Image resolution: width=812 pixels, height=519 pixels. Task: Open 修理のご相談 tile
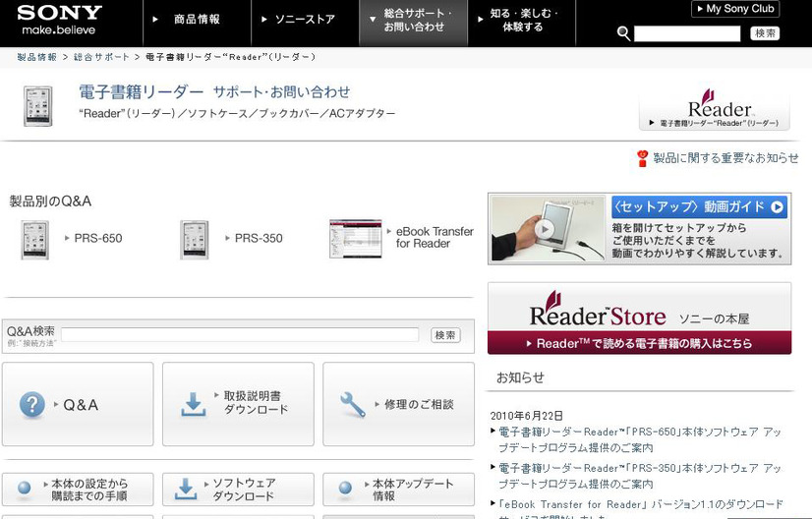click(x=399, y=404)
